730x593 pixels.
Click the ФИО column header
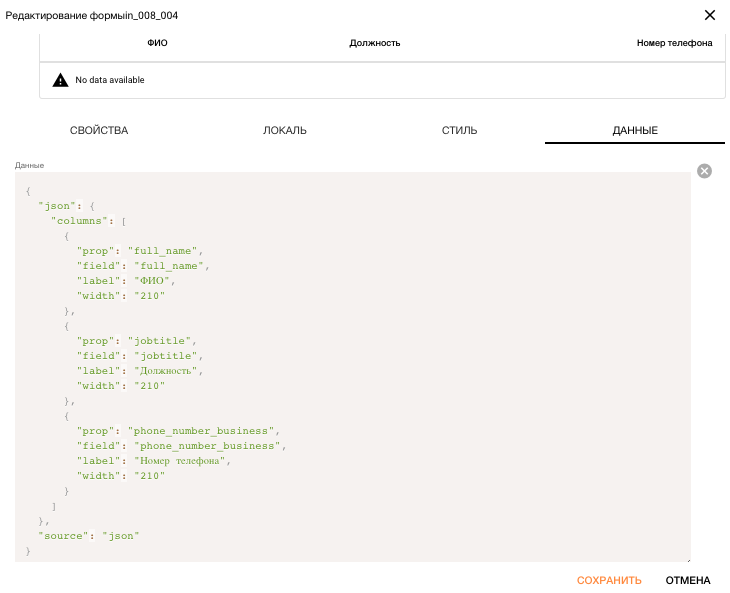157,43
